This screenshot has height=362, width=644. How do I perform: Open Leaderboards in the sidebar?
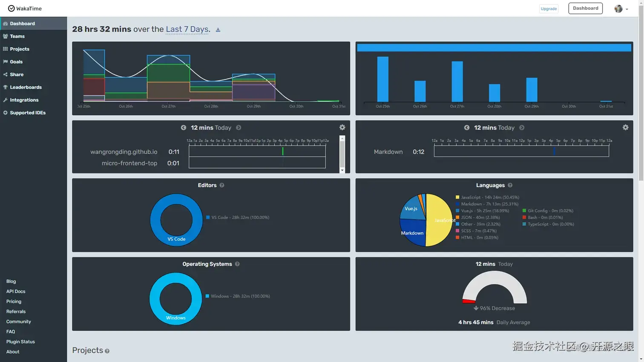(34, 87)
